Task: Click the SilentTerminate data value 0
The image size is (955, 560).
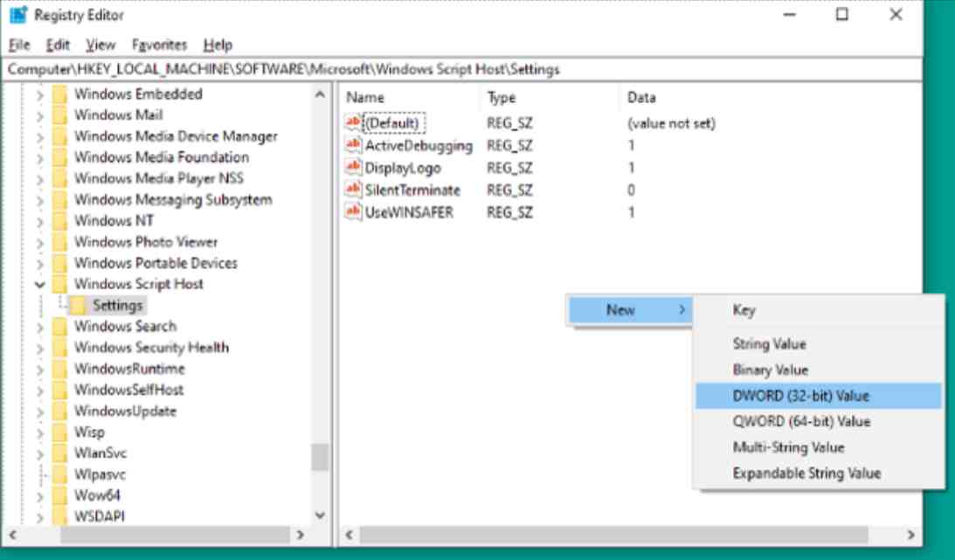Action: tap(631, 190)
